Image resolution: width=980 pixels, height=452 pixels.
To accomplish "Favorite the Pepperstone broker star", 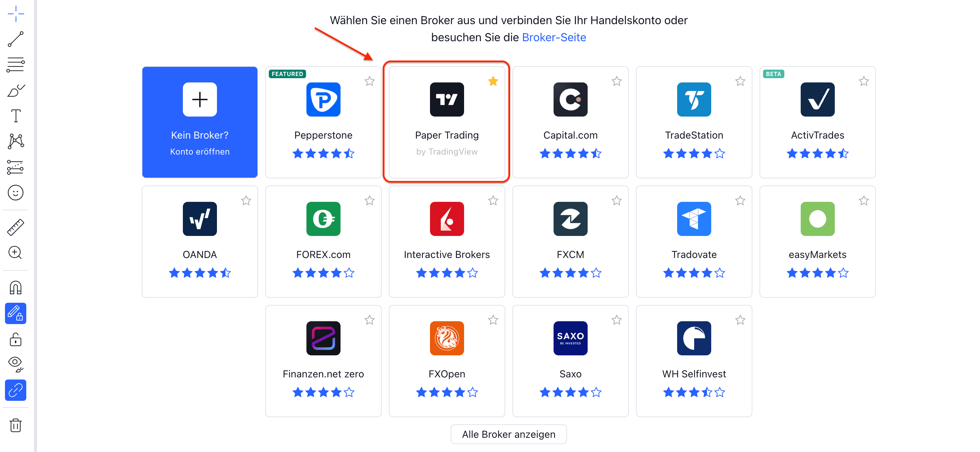I will pyautogui.click(x=369, y=81).
